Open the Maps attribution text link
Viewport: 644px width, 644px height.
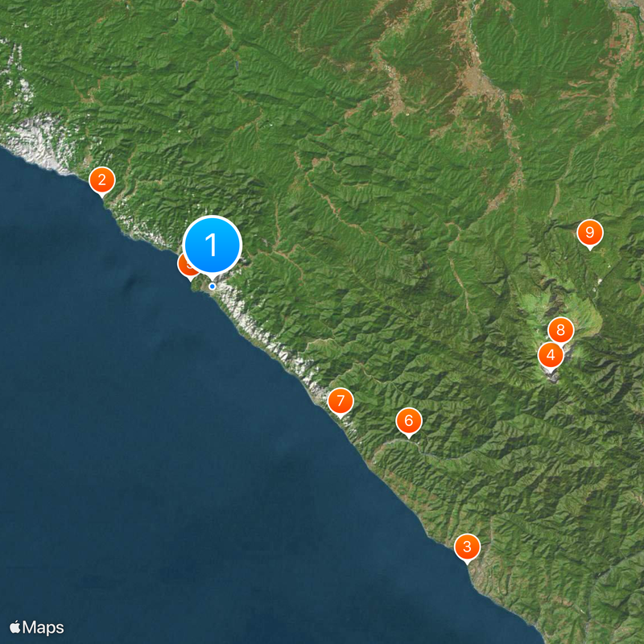(43, 628)
